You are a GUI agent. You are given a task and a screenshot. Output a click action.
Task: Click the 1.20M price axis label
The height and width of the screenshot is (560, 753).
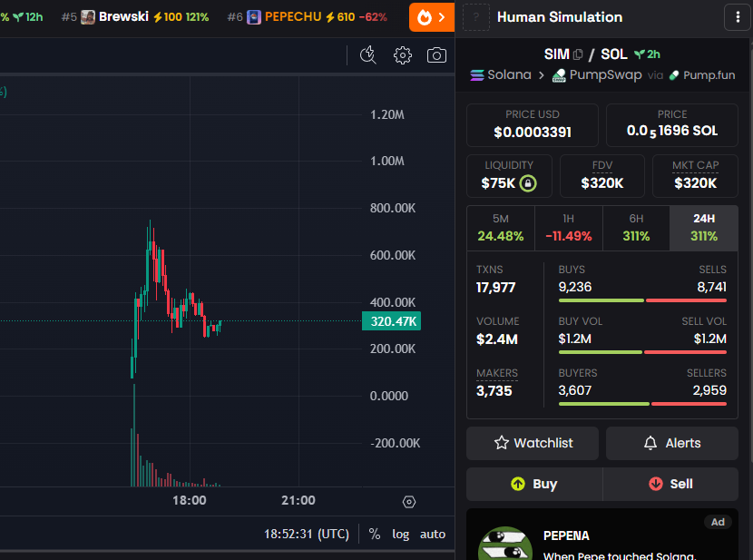point(387,114)
